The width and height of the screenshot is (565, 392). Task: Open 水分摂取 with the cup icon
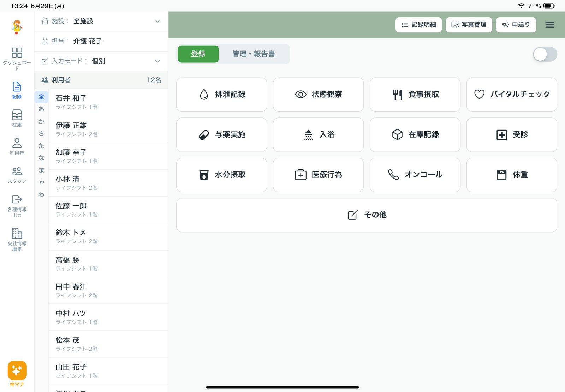click(222, 175)
